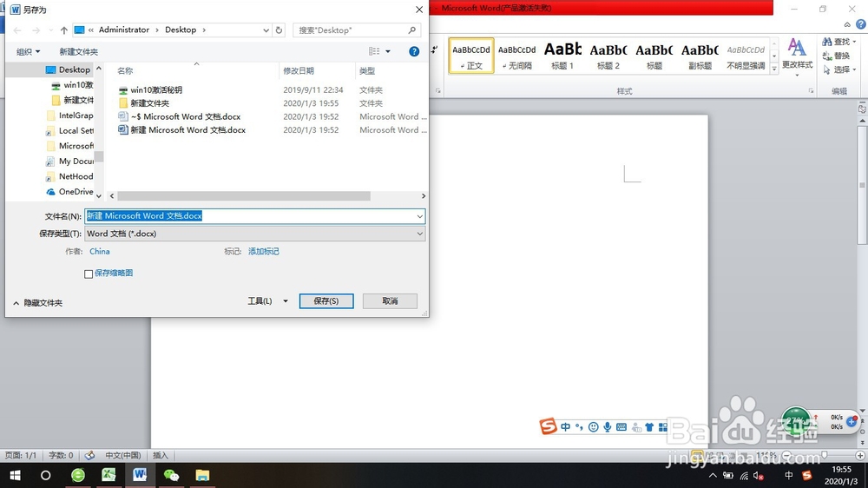Open 组织 dropdown menu
868x488 pixels.
28,51
